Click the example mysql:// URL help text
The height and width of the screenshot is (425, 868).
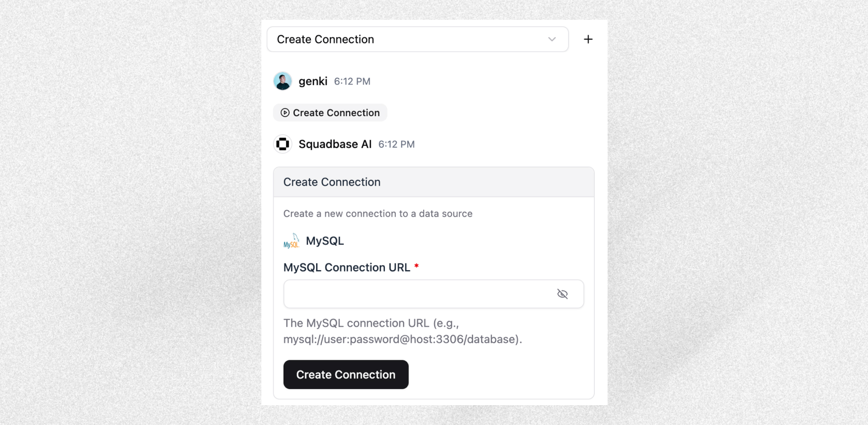click(x=402, y=339)
